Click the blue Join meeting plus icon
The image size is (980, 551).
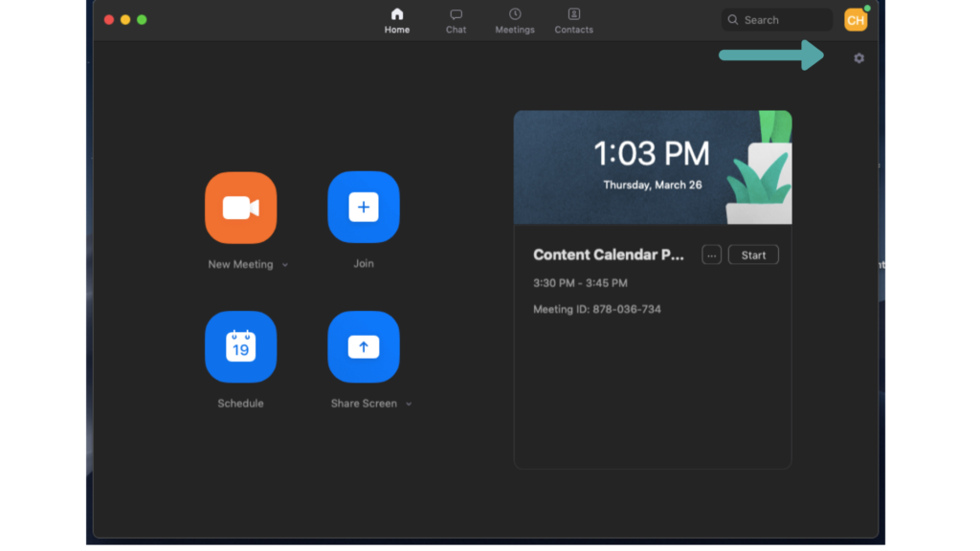click(x=364, y=208)
